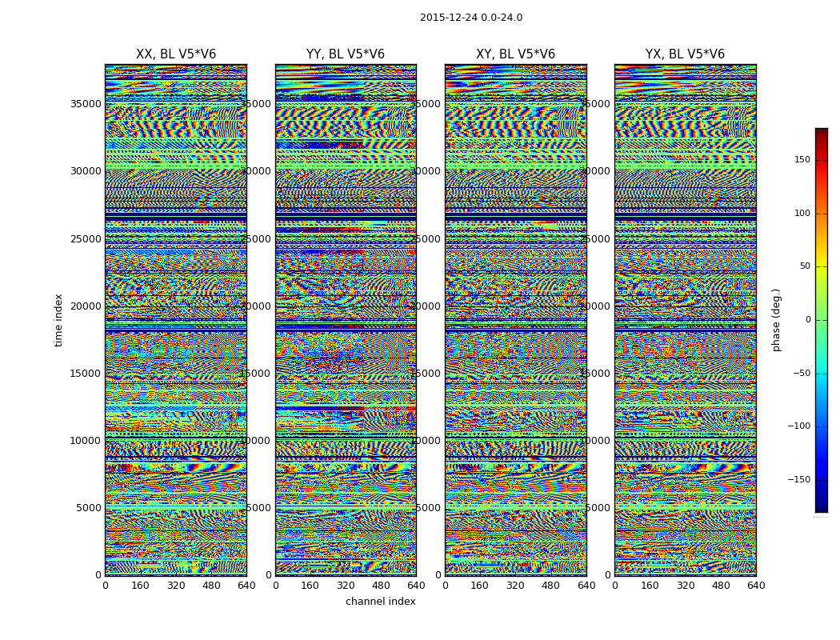Click inside the XX waterfall plot
The width and height of the screenshot is (840, 640).
tap(176, 320)
